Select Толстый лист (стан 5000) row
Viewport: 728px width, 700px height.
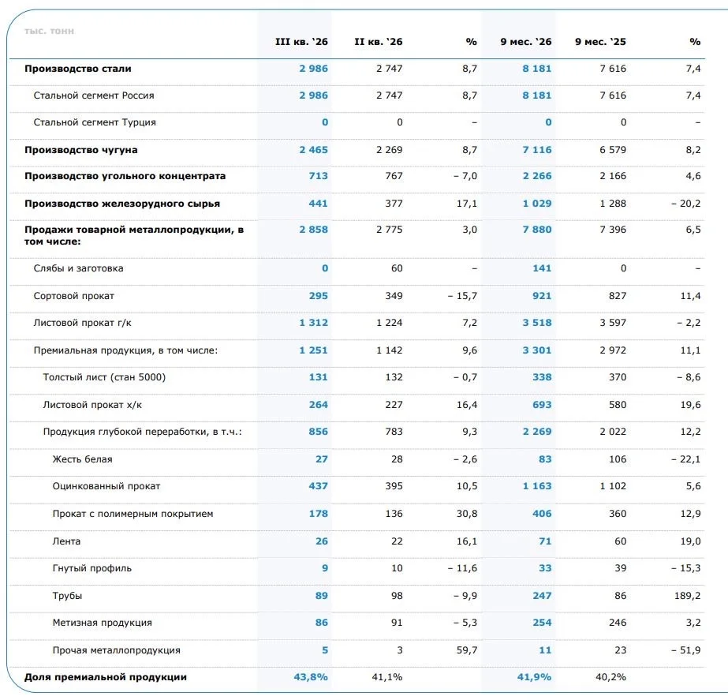357,377
